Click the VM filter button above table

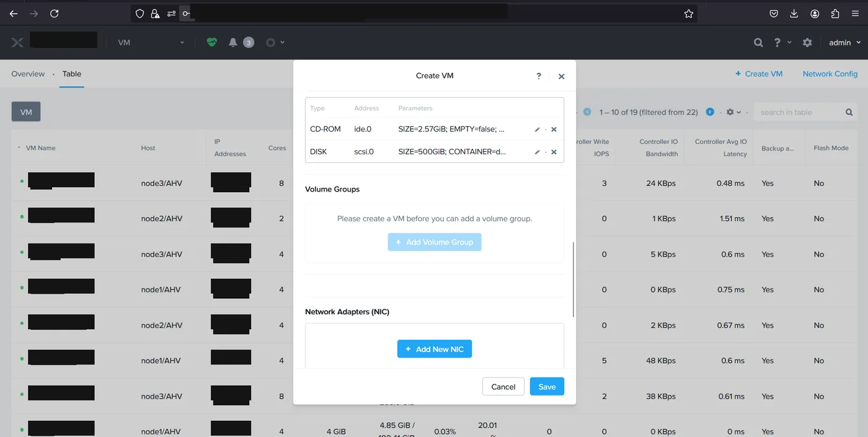coord(26,112)
